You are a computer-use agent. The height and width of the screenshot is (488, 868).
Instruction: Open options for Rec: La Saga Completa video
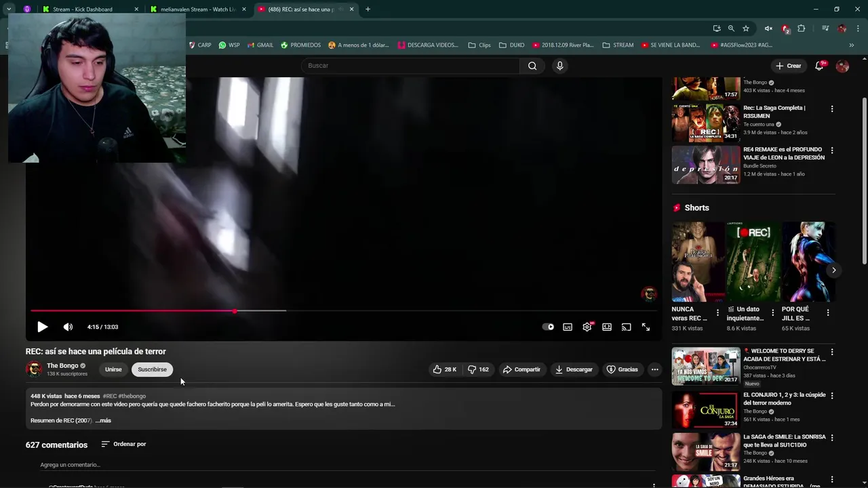coord(832,108)
